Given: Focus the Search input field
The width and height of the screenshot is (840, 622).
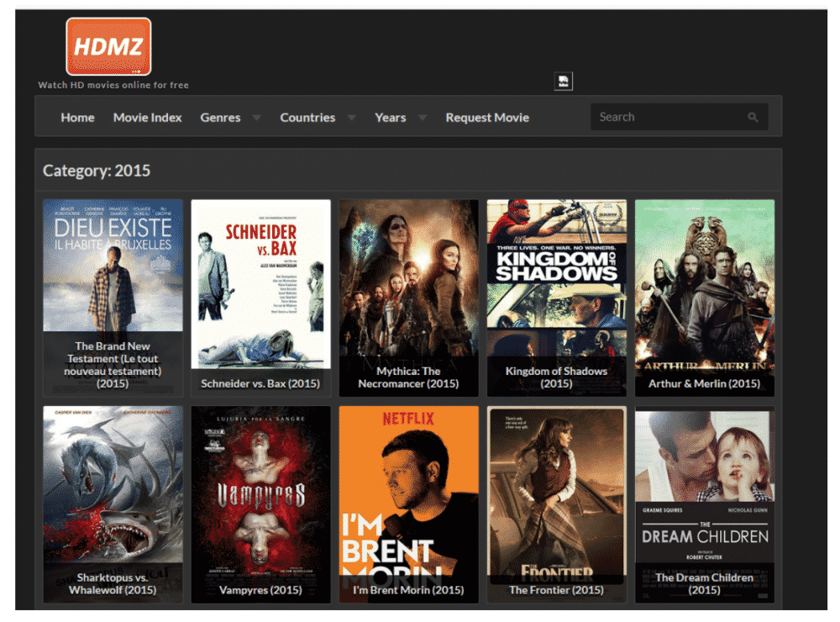Looking at the screenshot, I should (680, 117).
